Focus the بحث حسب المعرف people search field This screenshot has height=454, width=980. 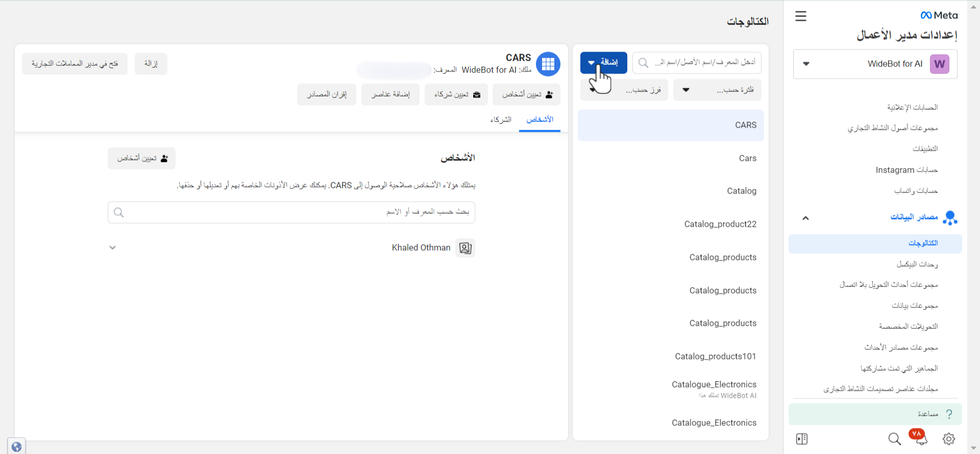point(291,212)
